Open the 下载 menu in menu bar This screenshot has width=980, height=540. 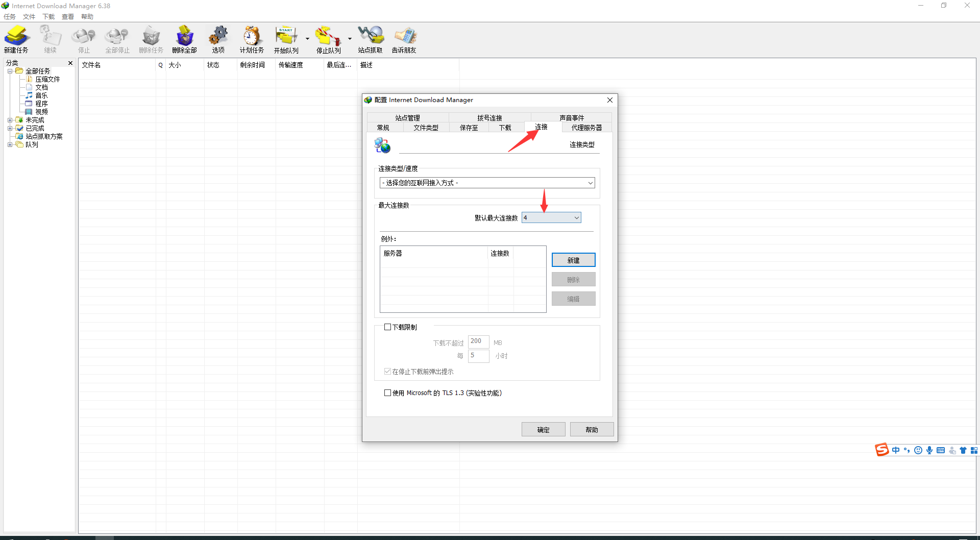tap(48, 17)
